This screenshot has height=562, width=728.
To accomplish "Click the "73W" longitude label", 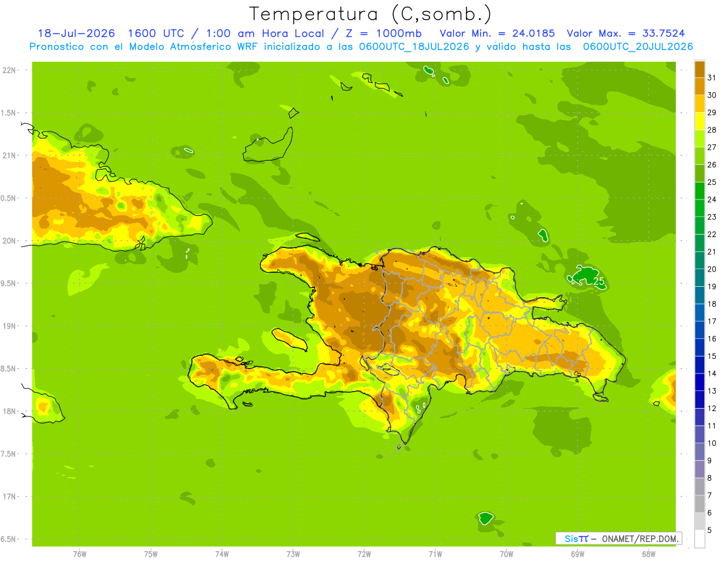I will coord(293,554).
